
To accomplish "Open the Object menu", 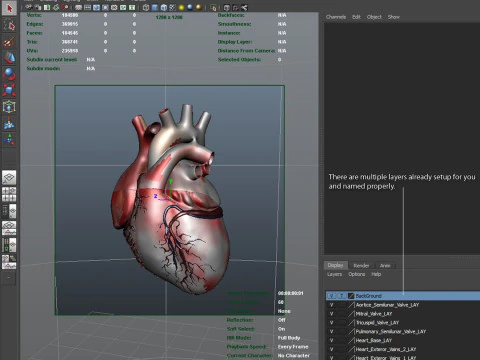I will click(x=374, y=17).
